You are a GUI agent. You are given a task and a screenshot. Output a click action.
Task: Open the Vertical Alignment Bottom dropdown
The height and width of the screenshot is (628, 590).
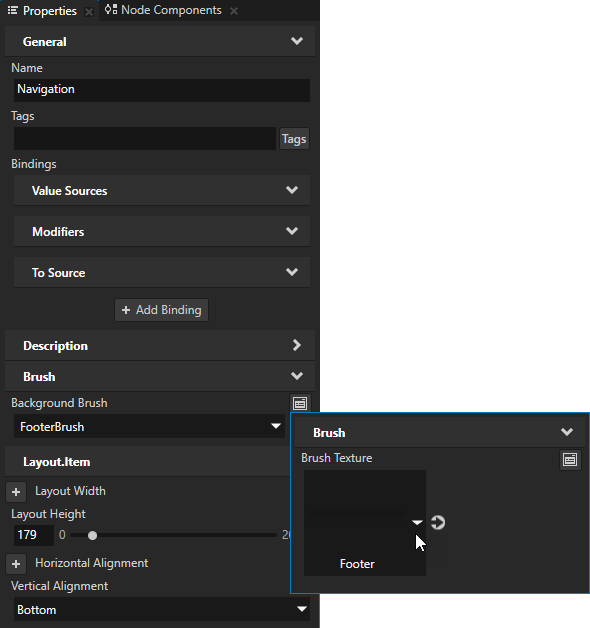pyautogui.click(x=162, y=609)
